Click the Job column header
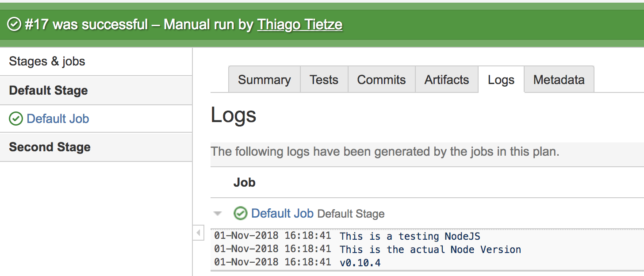The image size is (644, 276). pyautogui.click(x=245, y=182)
